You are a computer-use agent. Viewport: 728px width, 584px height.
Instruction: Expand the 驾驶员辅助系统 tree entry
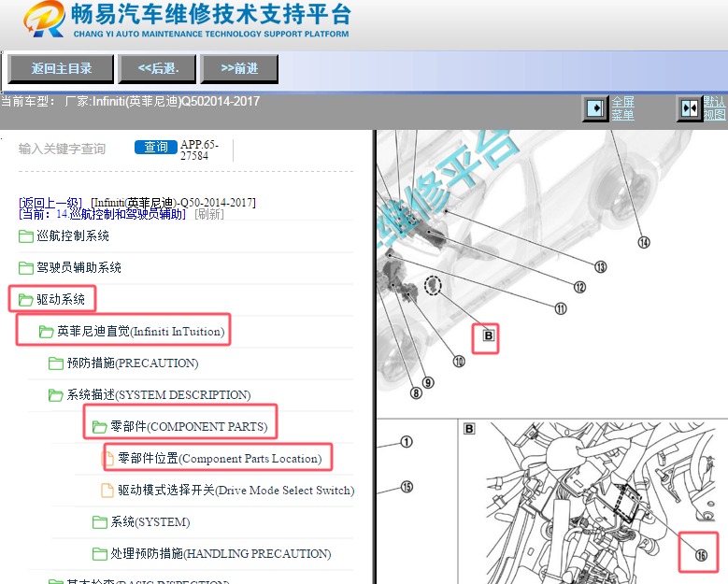(x=79, y=267)
